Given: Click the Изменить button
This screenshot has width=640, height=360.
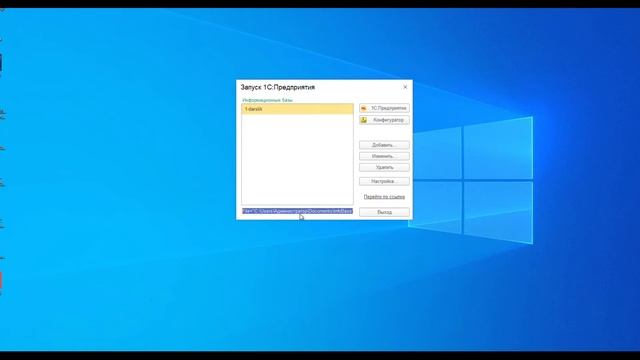Looking at the screenshot, I should (x=384, y=156).
